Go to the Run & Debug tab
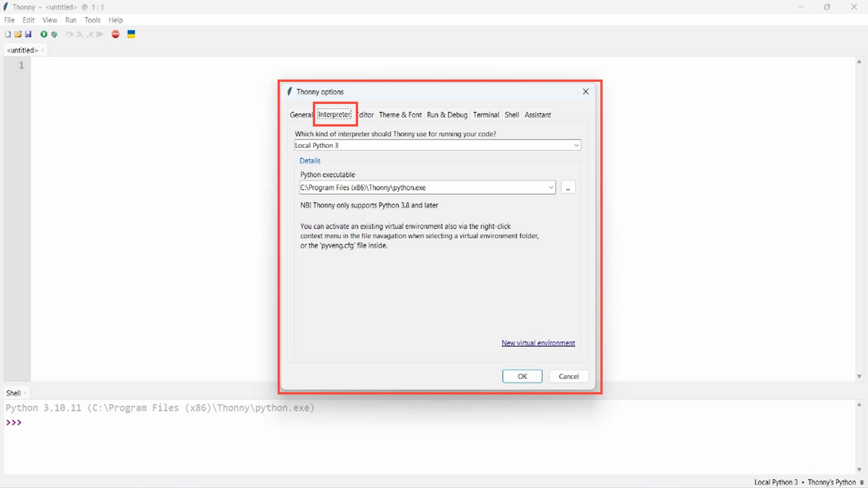The image size is (868, 488). (x=447, y=115)
